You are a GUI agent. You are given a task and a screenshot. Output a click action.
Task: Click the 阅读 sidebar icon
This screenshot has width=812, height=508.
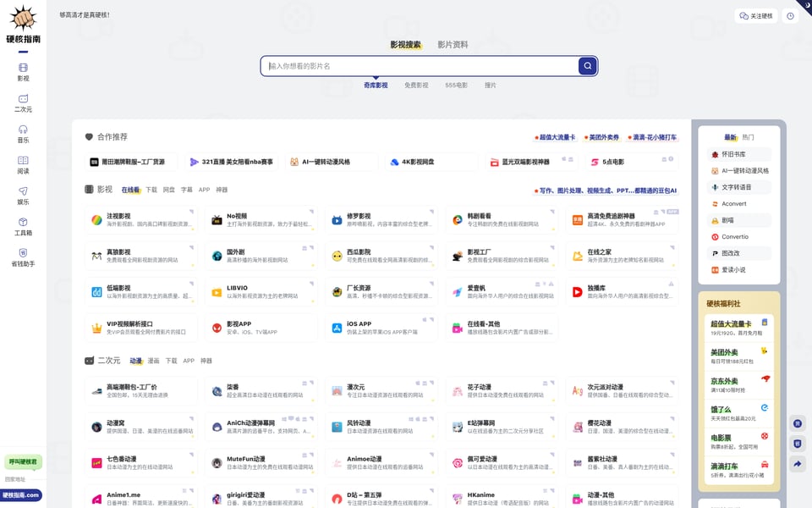coord(23,164)
